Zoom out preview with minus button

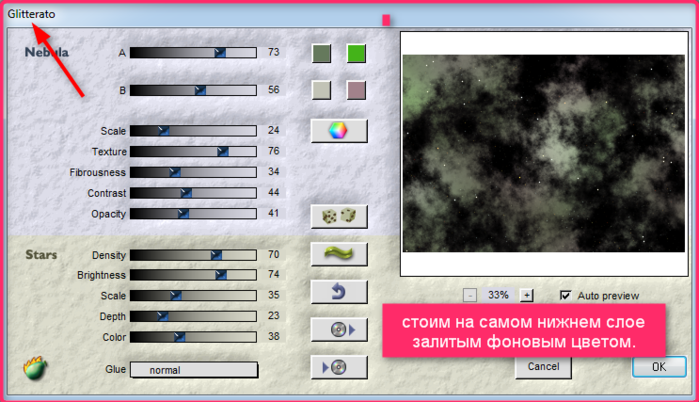[470, 295]
